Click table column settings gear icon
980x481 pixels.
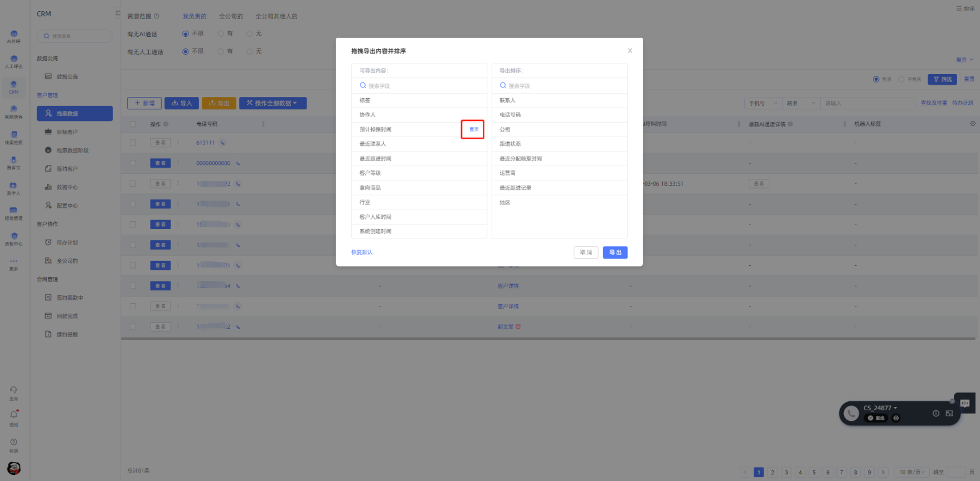coord(973,124)
